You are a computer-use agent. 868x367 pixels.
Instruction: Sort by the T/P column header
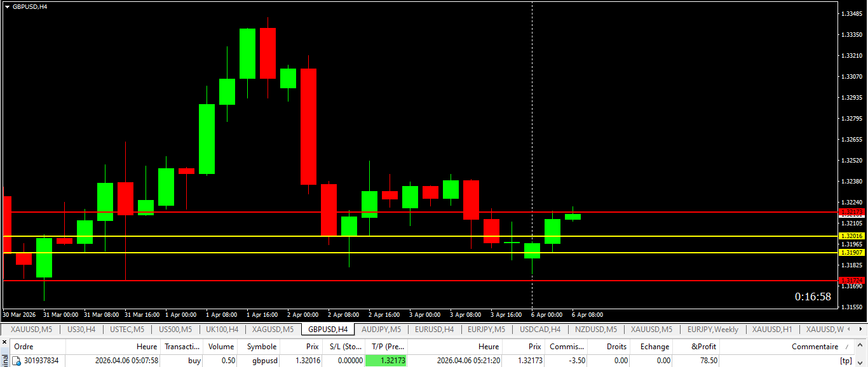[386, 347]
